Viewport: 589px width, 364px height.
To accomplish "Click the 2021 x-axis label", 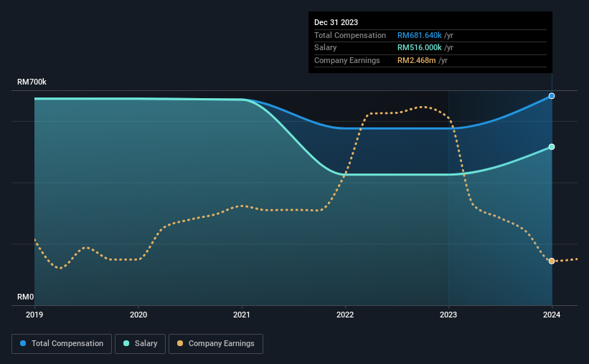I will [x=242, y=315].
